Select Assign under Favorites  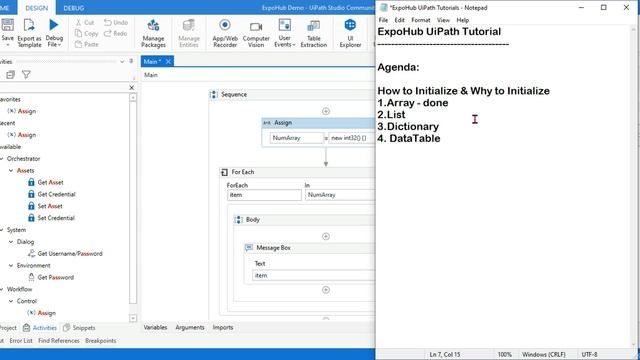27,111
